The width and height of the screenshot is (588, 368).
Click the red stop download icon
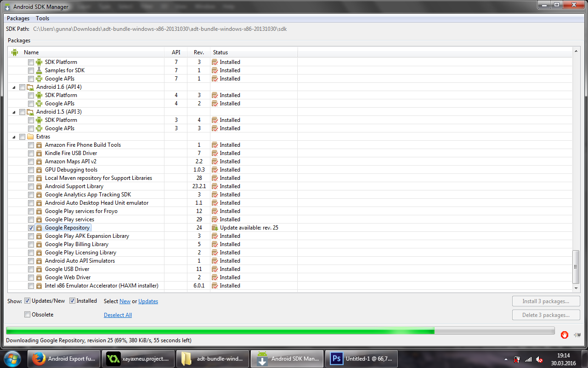click(x=564, y=334)
